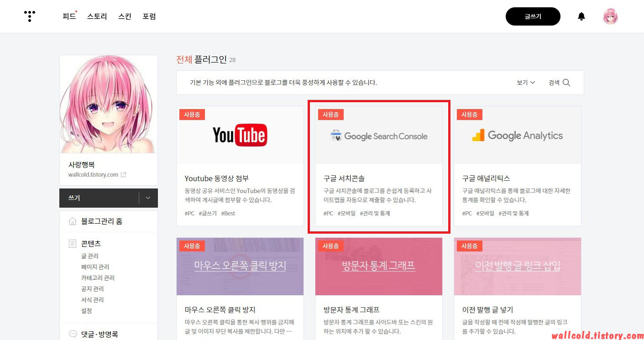This screenshot has width=644, height=340.
Task: Click the #Best tag on Youtube plugin
Action: (x=228, y=213)
